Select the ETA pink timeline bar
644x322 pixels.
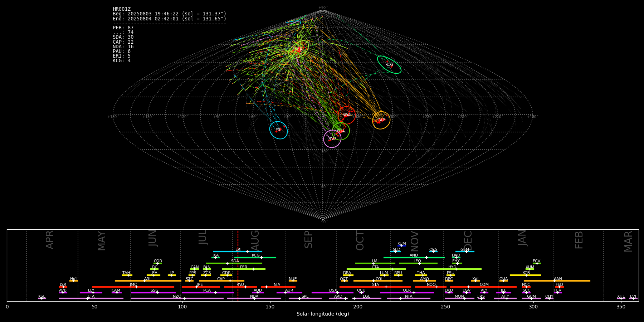point(91,298)
